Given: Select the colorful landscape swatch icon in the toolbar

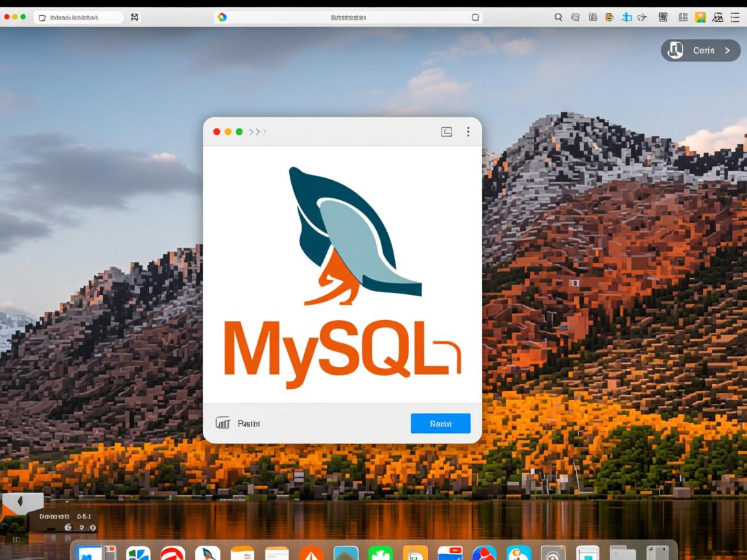Looking at the screenshot, I should [700, 17].
